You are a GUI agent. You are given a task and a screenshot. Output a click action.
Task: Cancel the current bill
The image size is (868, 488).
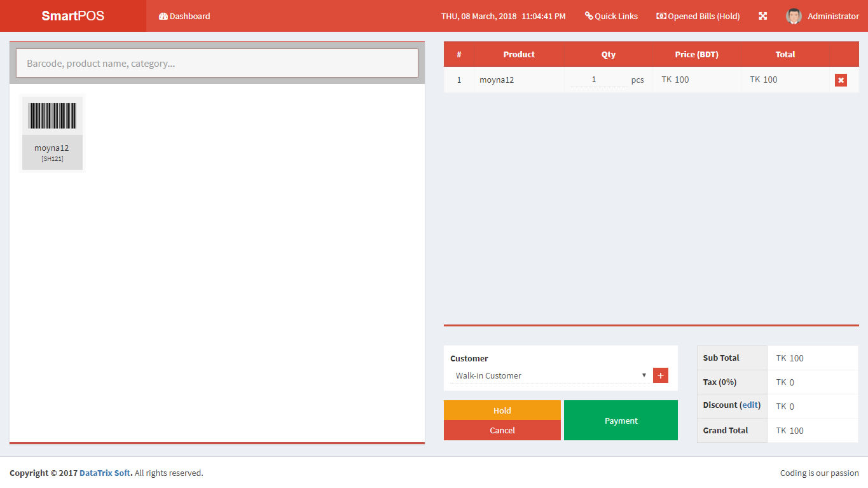[502, 430]
